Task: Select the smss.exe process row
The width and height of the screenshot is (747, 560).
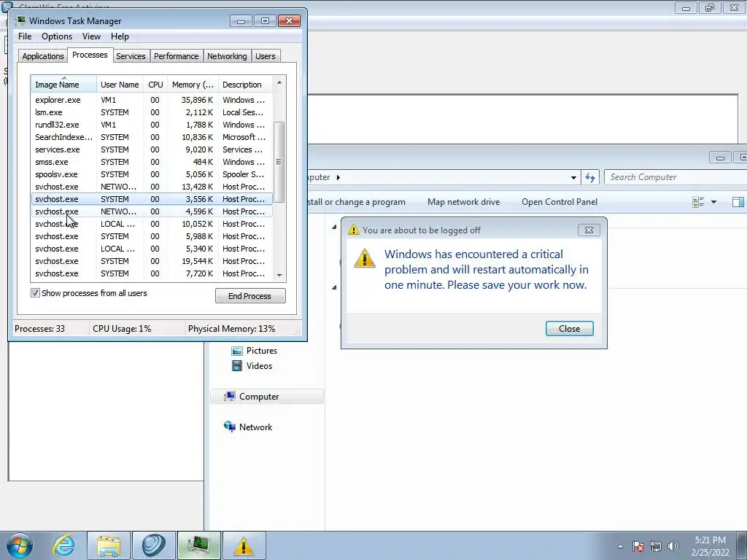Action: [152, 162]
